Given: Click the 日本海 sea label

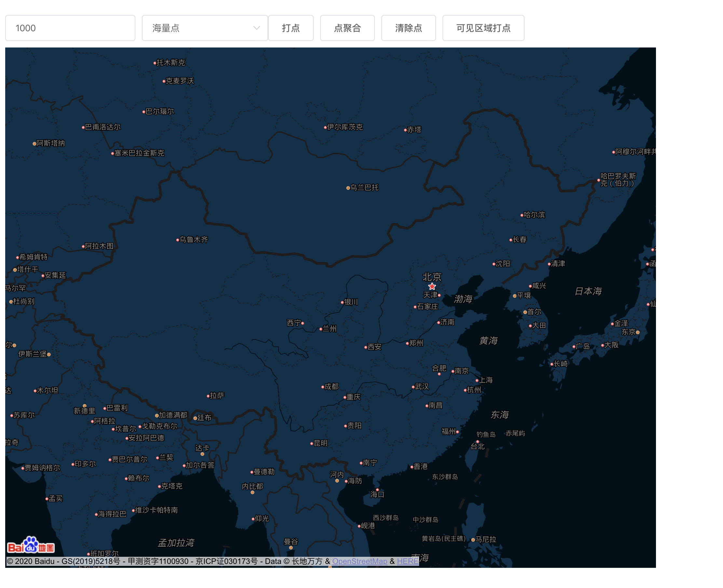Looking at the screenshot, I should click(588, 291).
